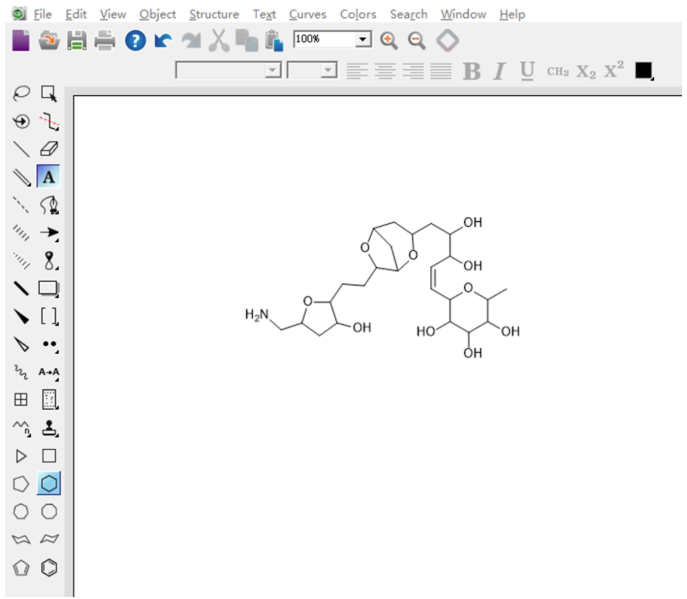Viewport: 687px width, 599px height.
Task: Select the Cyclobutane ring tool
Action: [49, 456]
